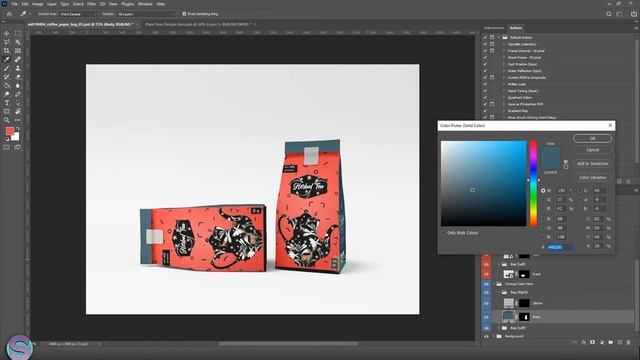Click Add to Swatches button
The image size is (640, 360).
pos(592,163)
